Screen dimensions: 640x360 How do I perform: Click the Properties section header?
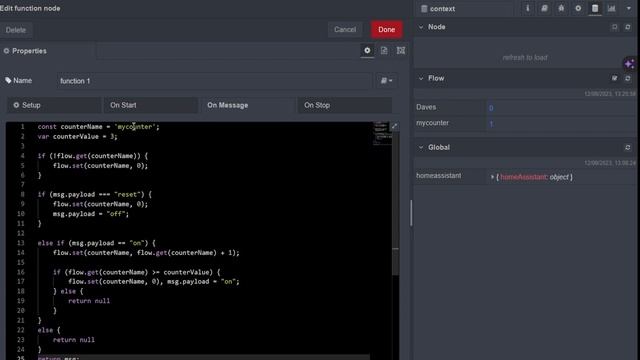pos(25,51)
